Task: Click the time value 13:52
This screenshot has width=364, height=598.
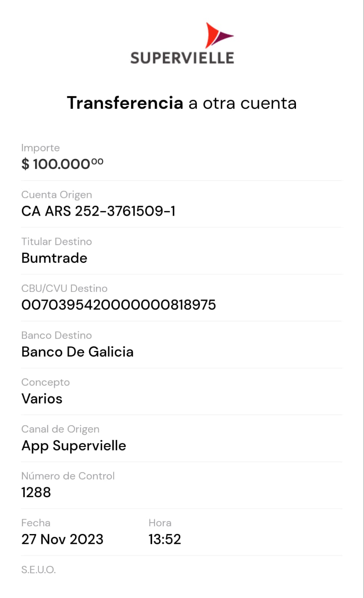Action: pyautogui.click(x=164, y=539)
